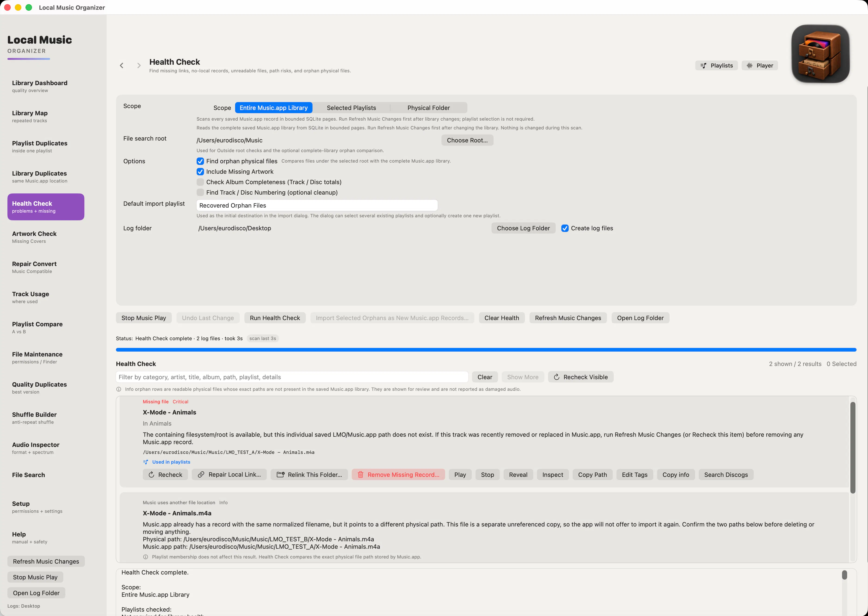Click the results list vertical scrollbar
This screenshot has width=868, height=616.
pos(852,448)
